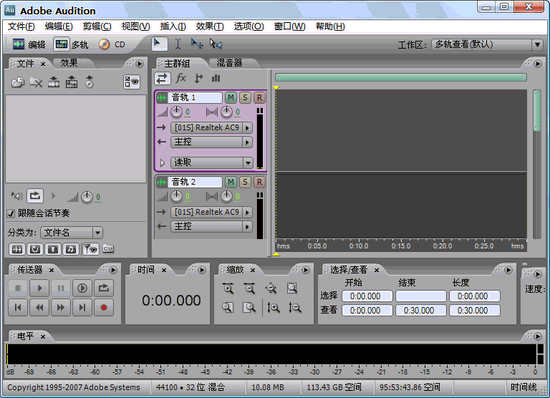Switch to Multitrack (多轨) view
Screen dimensions: 550x398
71,45
